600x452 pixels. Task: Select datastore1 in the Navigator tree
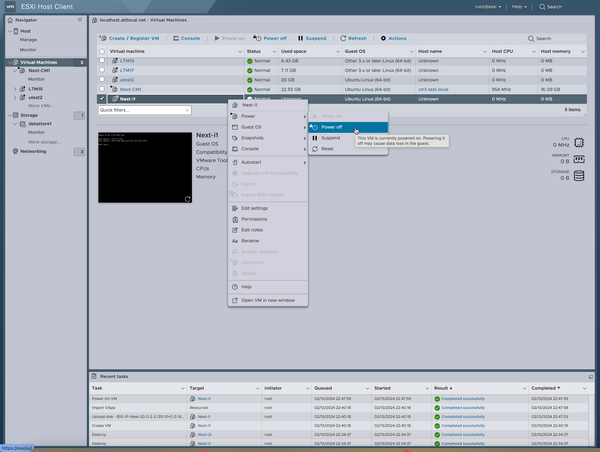(x=40, y=124)
